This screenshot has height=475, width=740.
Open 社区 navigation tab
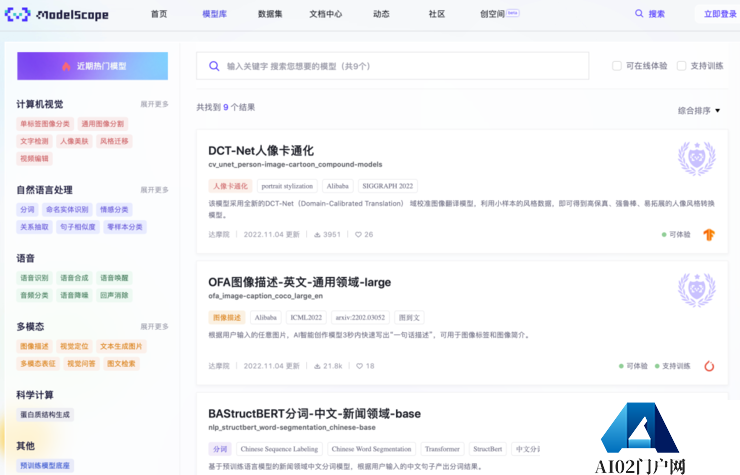[437, 14]
